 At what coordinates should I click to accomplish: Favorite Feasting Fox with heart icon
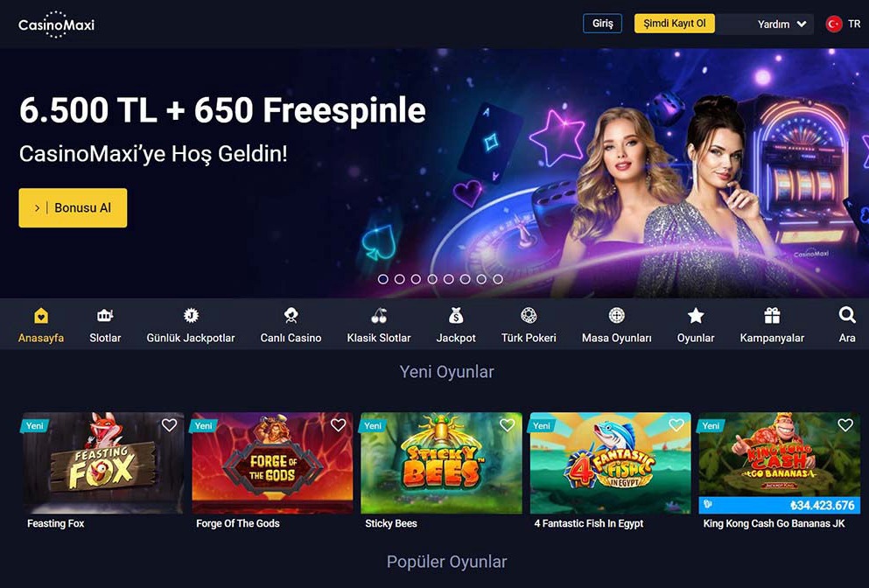(x=169, y=425)
